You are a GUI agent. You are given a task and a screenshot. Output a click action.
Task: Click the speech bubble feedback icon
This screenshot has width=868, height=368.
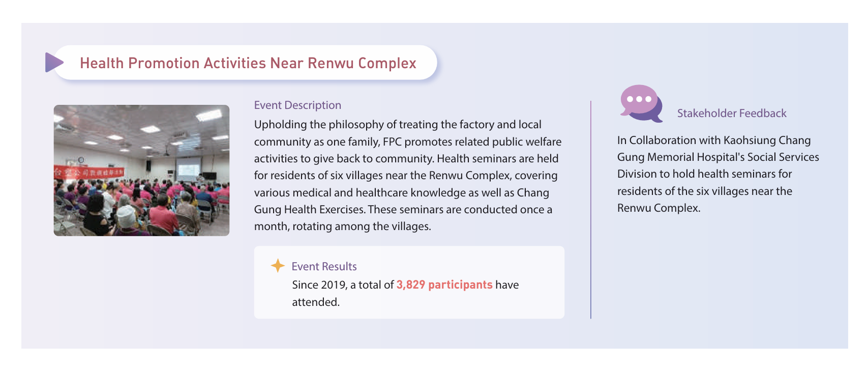[640, 103]
